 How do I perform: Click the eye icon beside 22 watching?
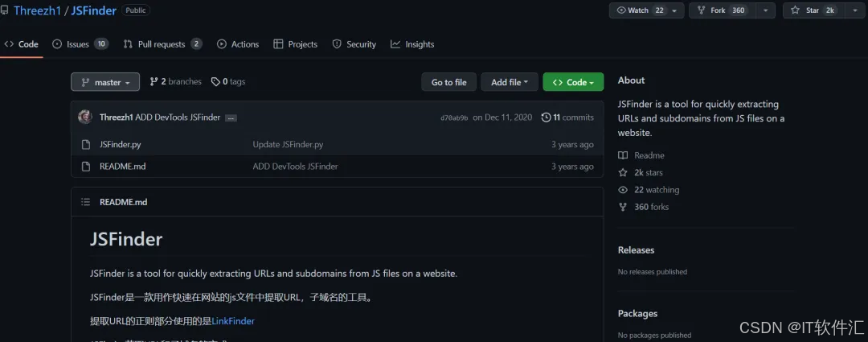click(623, 190)
